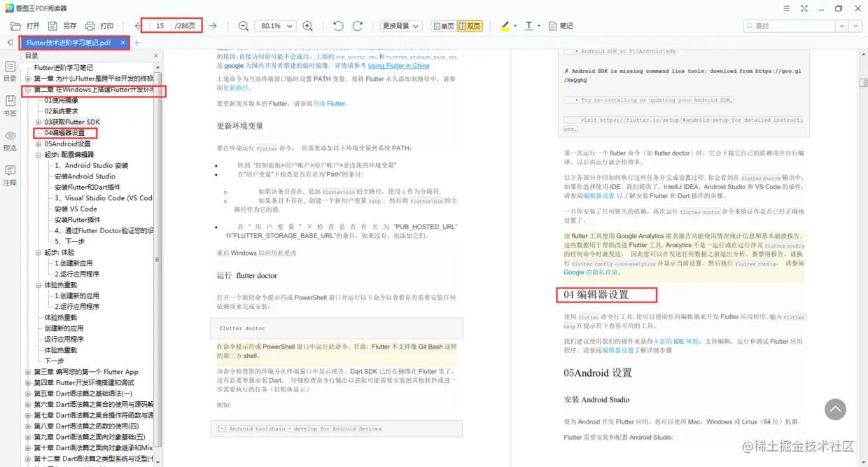
Task: Open the Using Flutter in China link
Action: tap(398, 66)
